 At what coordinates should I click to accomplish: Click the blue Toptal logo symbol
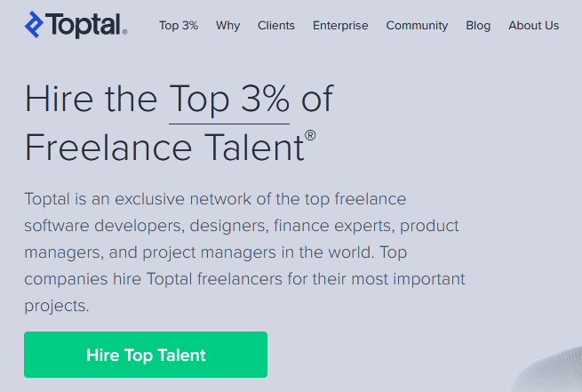(x=34, y=25)
